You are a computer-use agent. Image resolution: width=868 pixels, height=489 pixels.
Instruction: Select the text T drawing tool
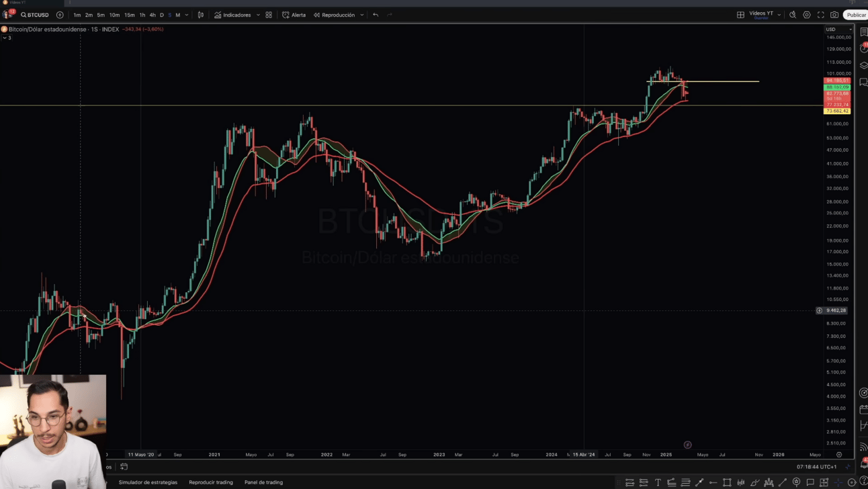(x=658, y=482)
